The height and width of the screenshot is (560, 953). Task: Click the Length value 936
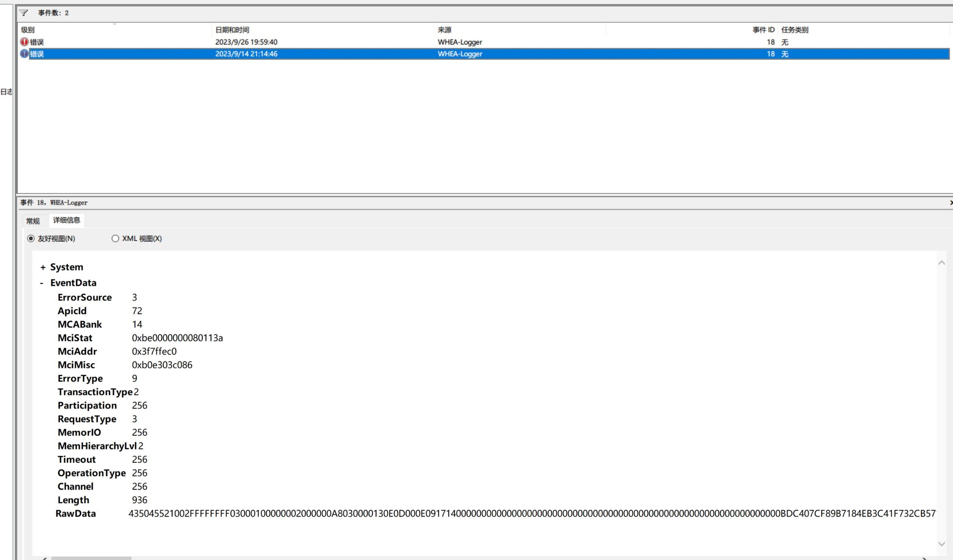pos(140,500)
